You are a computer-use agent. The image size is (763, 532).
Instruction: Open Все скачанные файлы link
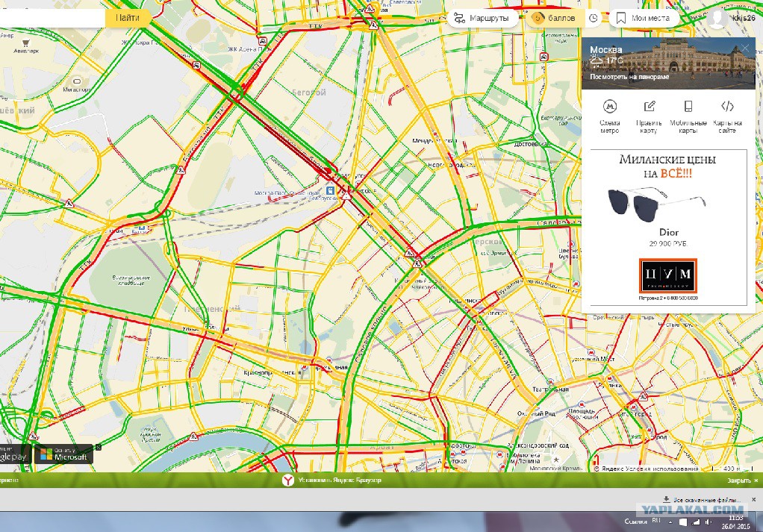[x=703, y=499]
